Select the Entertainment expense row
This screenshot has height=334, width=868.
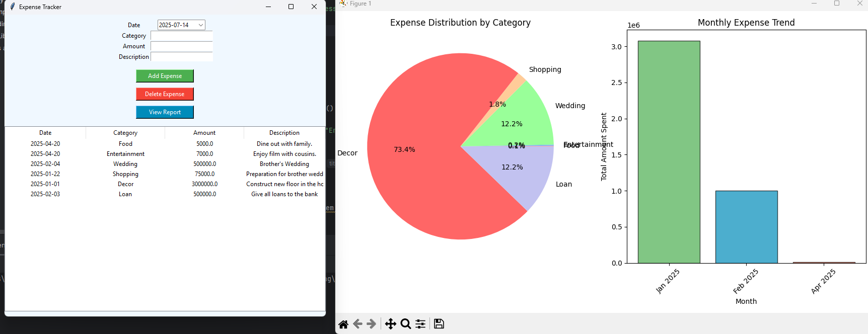165,154
